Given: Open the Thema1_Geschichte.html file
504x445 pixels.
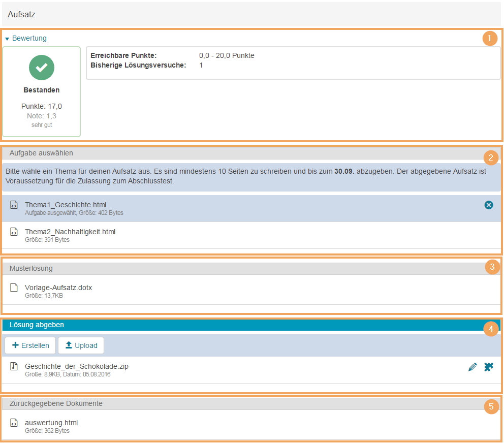Looking at the screenshot, I should [65, 205].
